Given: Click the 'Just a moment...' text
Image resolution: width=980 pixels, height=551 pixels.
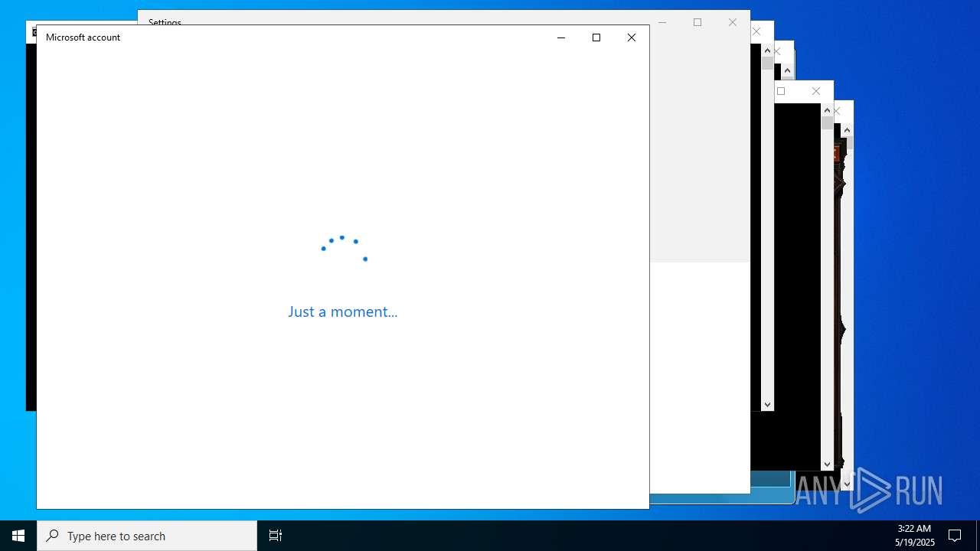Looking at the screenshot, I should tap(343, 311).
